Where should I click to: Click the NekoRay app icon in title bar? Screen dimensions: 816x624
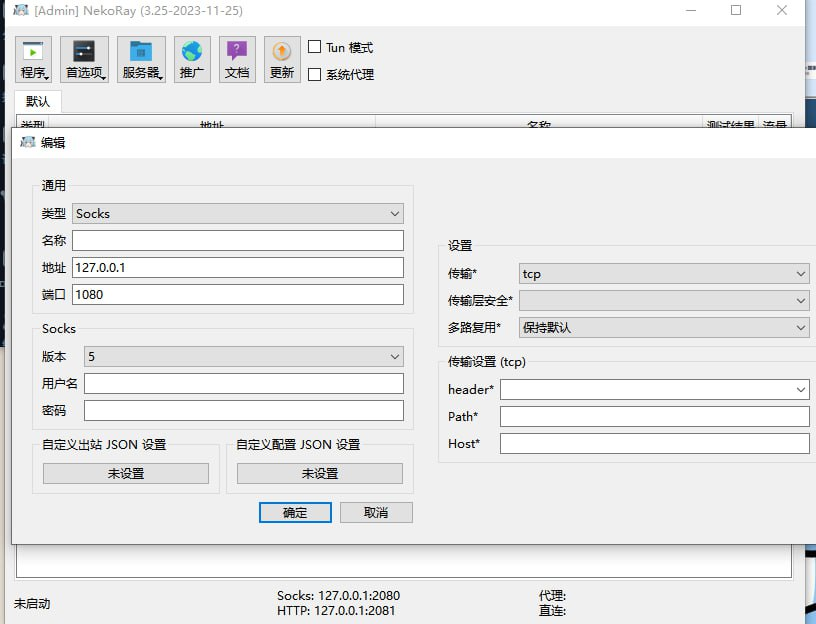click(x=21, y=10)
